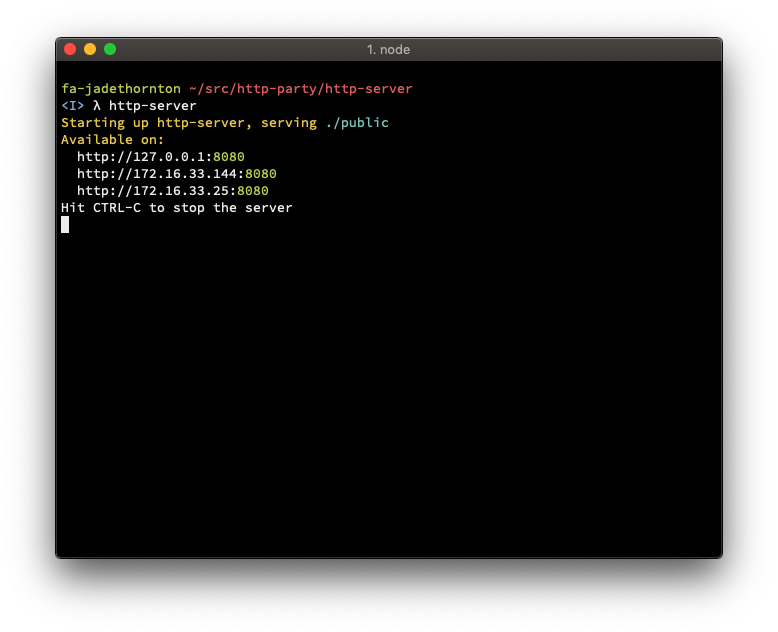Click the typed http-server command

(152, 106)
